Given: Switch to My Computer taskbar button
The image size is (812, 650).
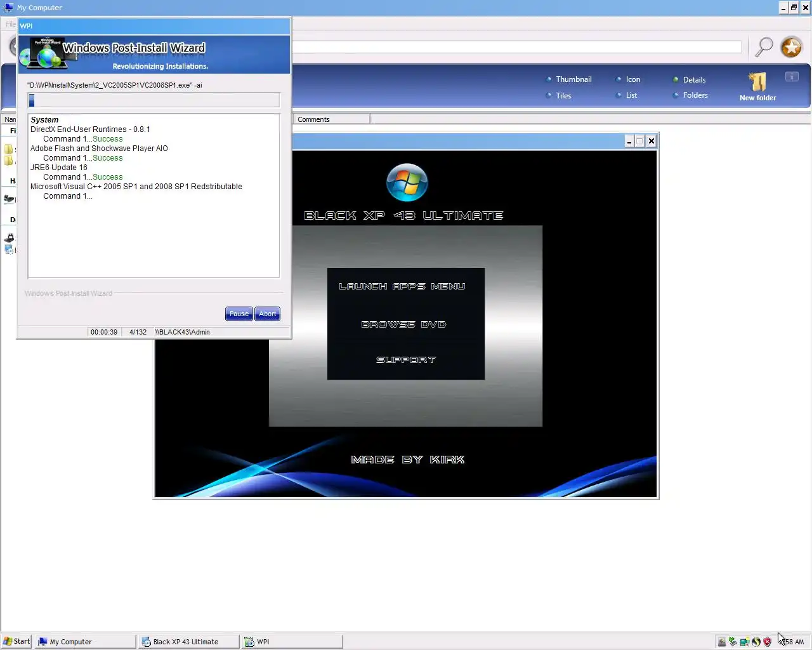Looking at the screenshot, I should [84, 642].
